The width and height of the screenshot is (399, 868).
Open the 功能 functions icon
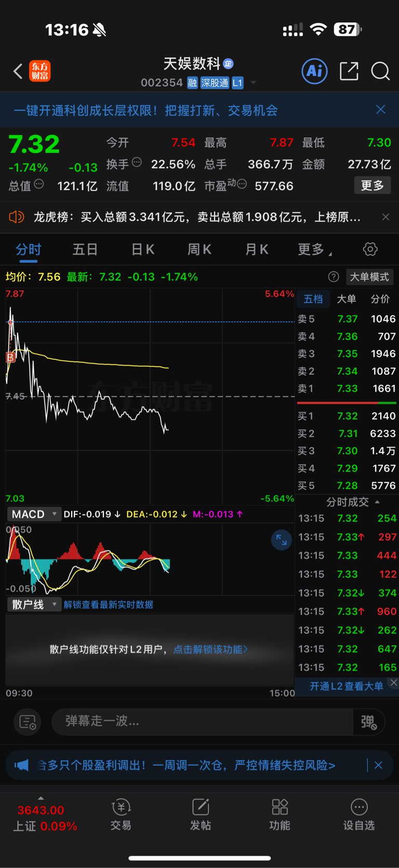(280, 807)
